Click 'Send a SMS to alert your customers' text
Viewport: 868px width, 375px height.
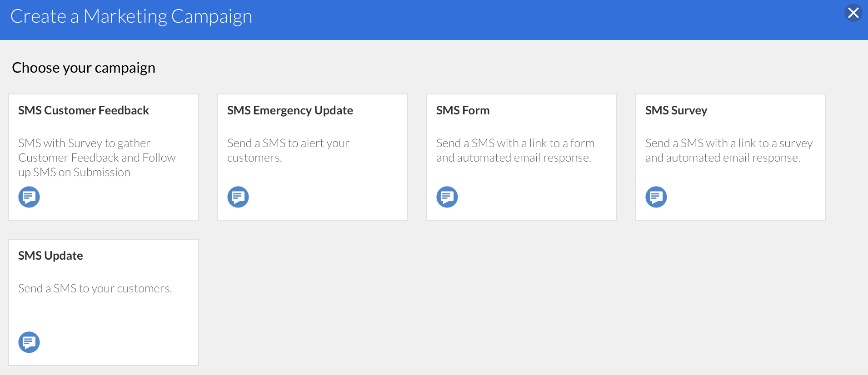pyautogui.click(x=288, y=150)
